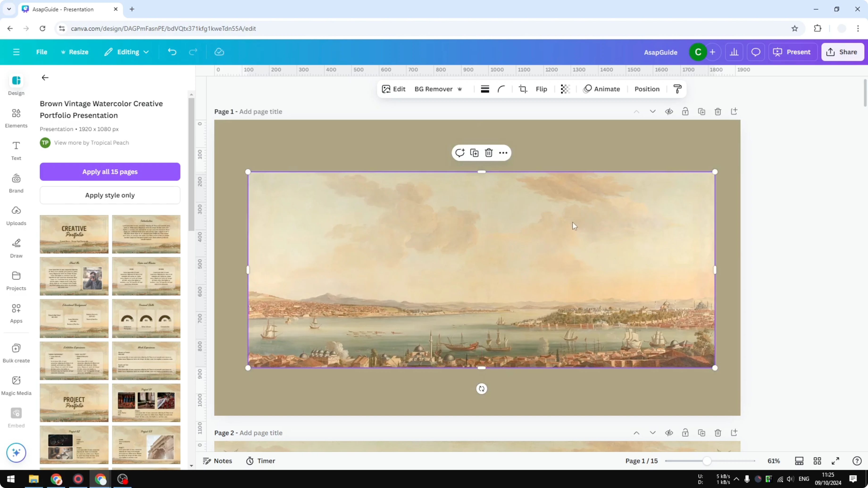Open the browser tab search dropdown
Image resolution: width=868 pixels, height=488 pixels.
click(x=9, y=9)
